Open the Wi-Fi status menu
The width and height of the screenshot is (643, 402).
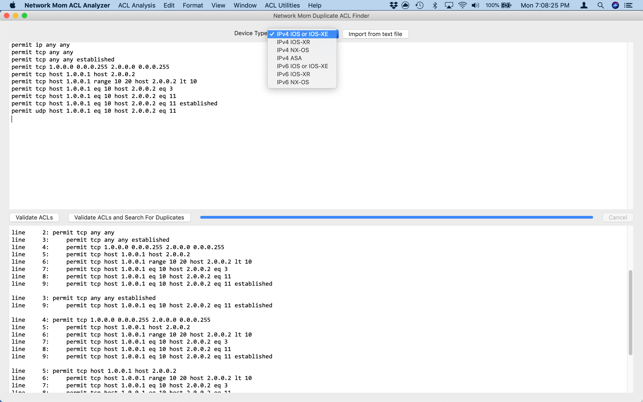[462, 5]
